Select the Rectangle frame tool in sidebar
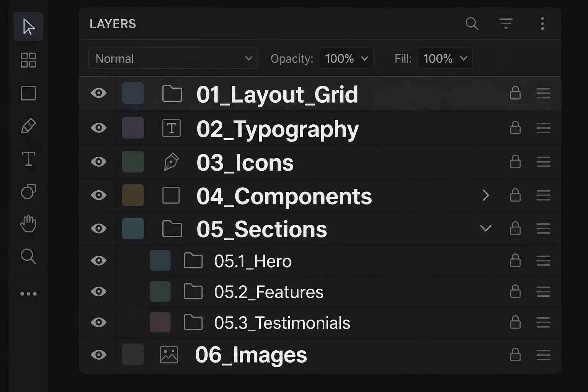Image resolution: width=588 pixels, height=392 pixels. [x=28, y=93]
